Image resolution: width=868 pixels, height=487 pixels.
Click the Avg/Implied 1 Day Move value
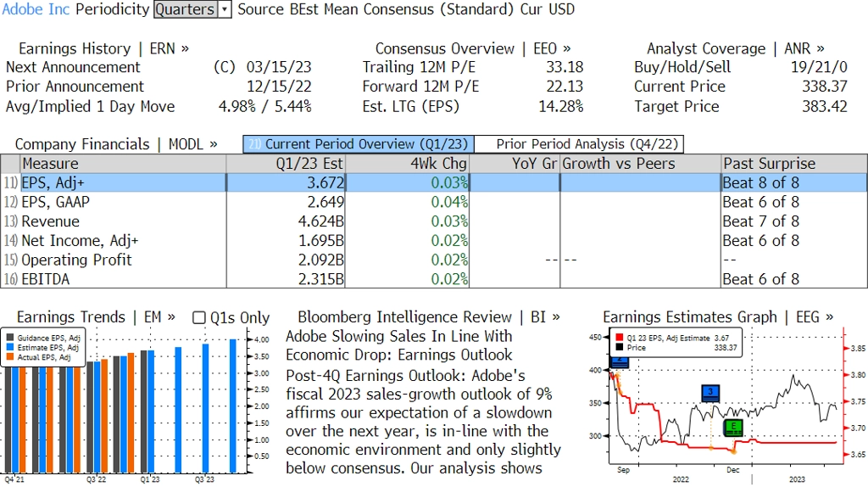tap(265, 106)
